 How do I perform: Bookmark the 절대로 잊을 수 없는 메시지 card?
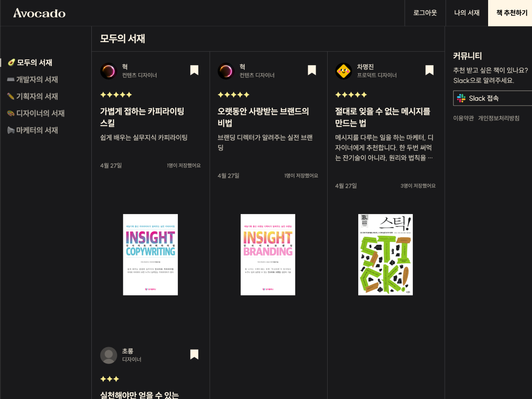click(x=429, y=70)
